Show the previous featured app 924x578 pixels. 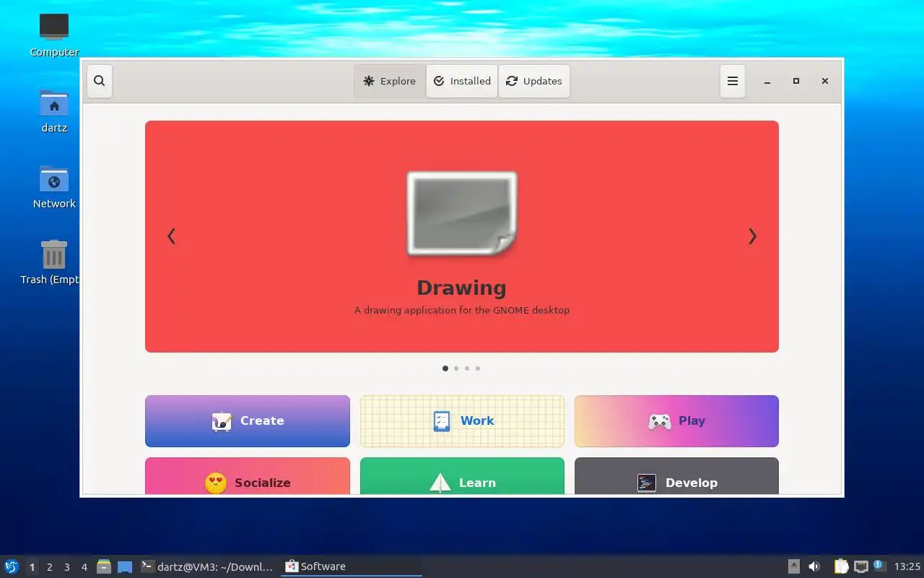tap(171, 236)
